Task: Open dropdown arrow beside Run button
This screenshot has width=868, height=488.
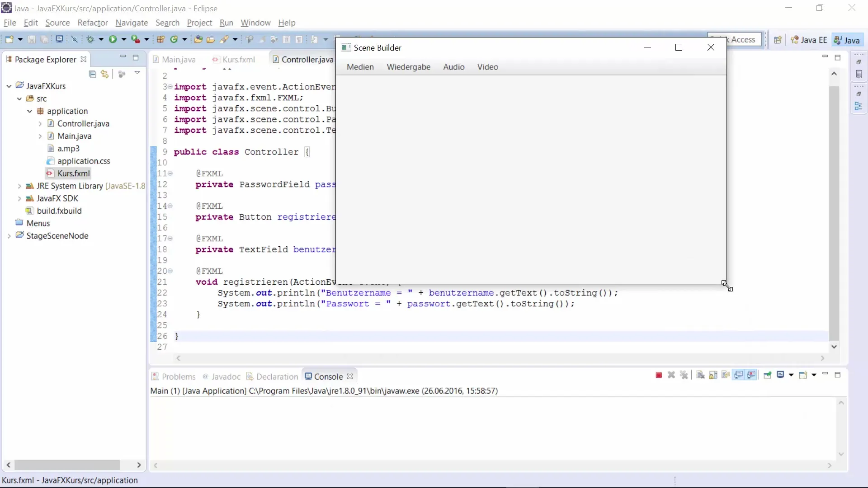Action: click(123, 39)
